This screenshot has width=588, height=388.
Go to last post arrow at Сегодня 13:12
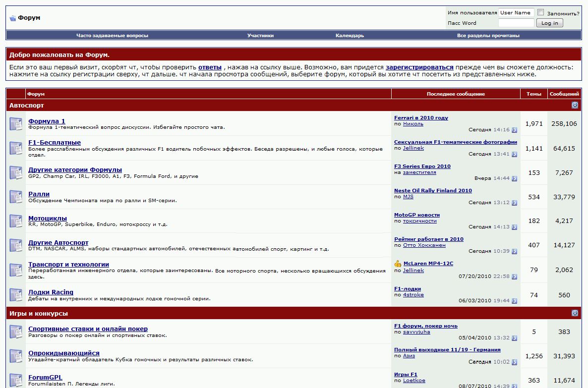pos(514,203)
